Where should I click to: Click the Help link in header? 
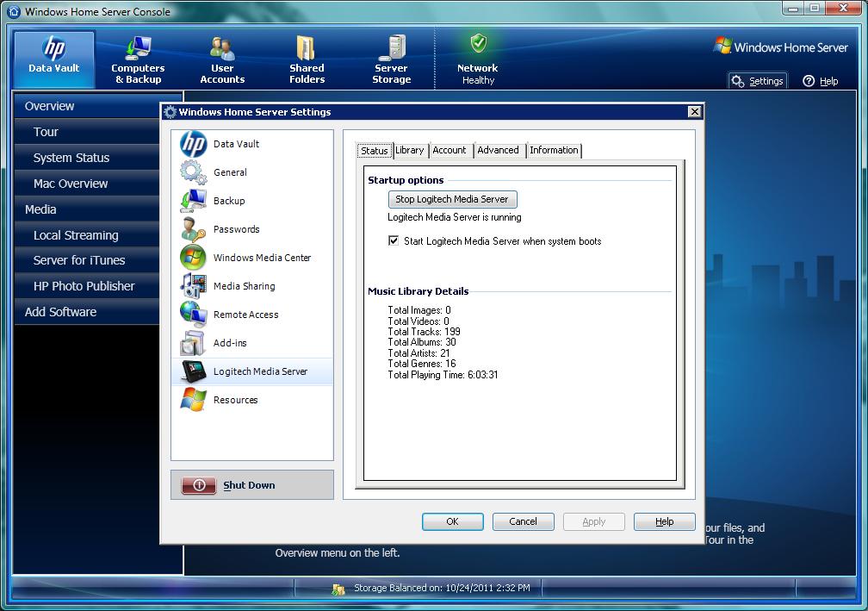pyautogui.click(x=821, y=81)
